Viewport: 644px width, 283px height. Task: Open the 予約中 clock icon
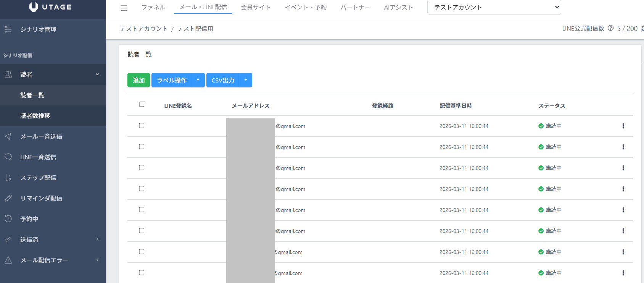coord(8,219)
